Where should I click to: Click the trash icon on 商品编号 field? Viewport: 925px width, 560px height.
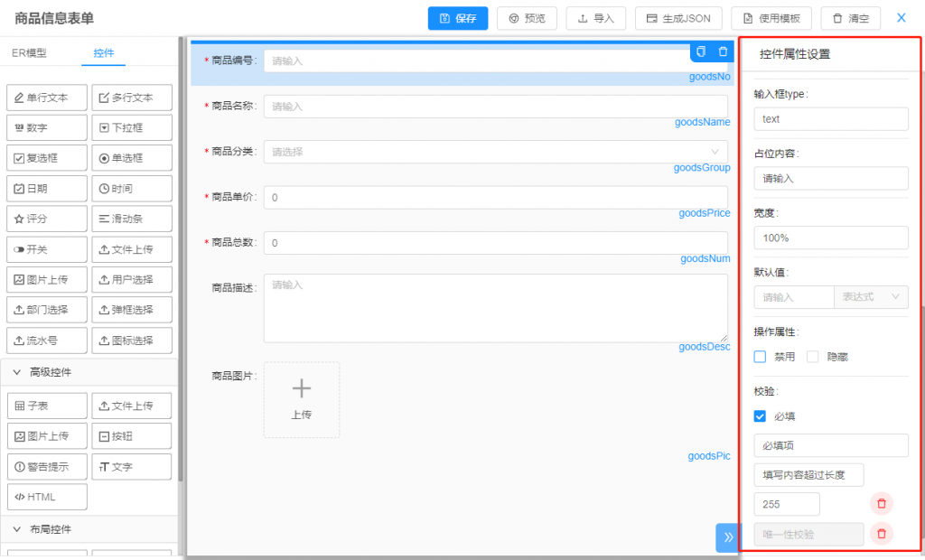723,51
